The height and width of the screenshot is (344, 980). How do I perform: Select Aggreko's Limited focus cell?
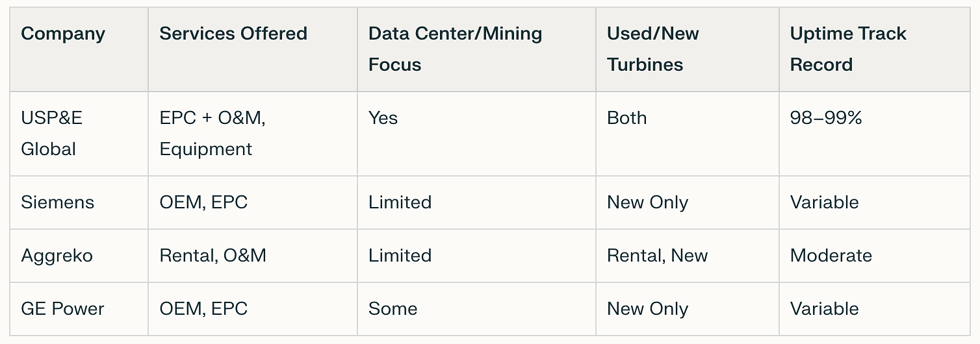400,256
